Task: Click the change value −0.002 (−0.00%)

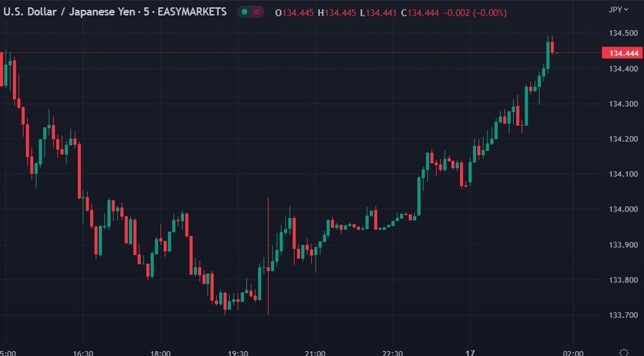Action: 475,13
